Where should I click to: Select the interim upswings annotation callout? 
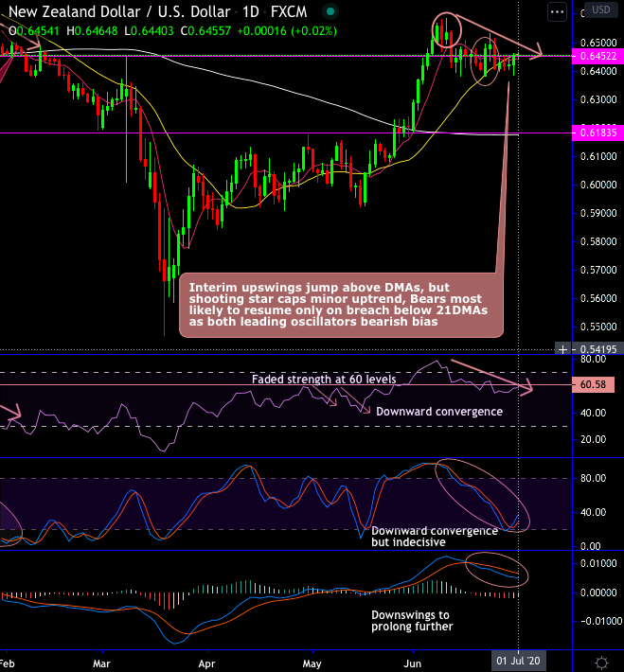(x=341, y=305)
